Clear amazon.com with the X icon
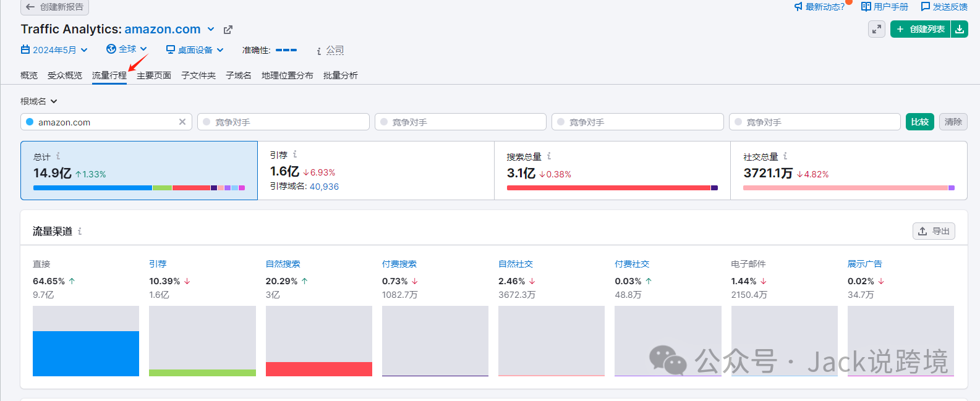The image size is (980, 401). (x=182, y=122)
